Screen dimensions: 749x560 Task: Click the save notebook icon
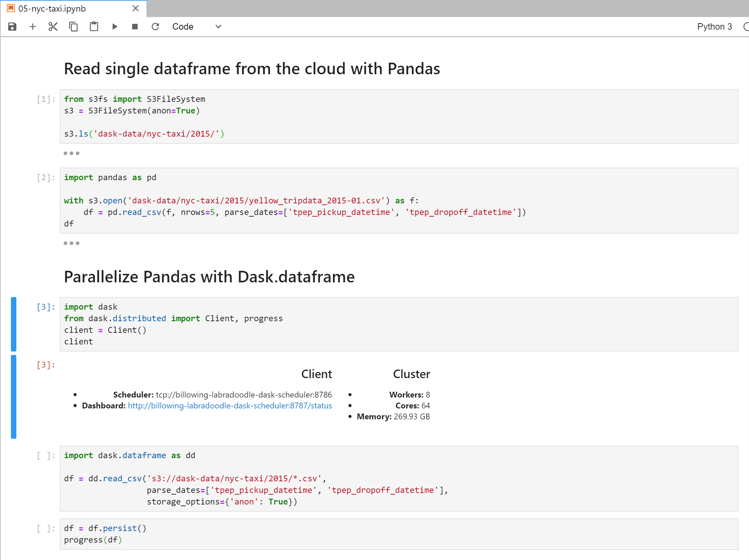(x=12, y=27)
